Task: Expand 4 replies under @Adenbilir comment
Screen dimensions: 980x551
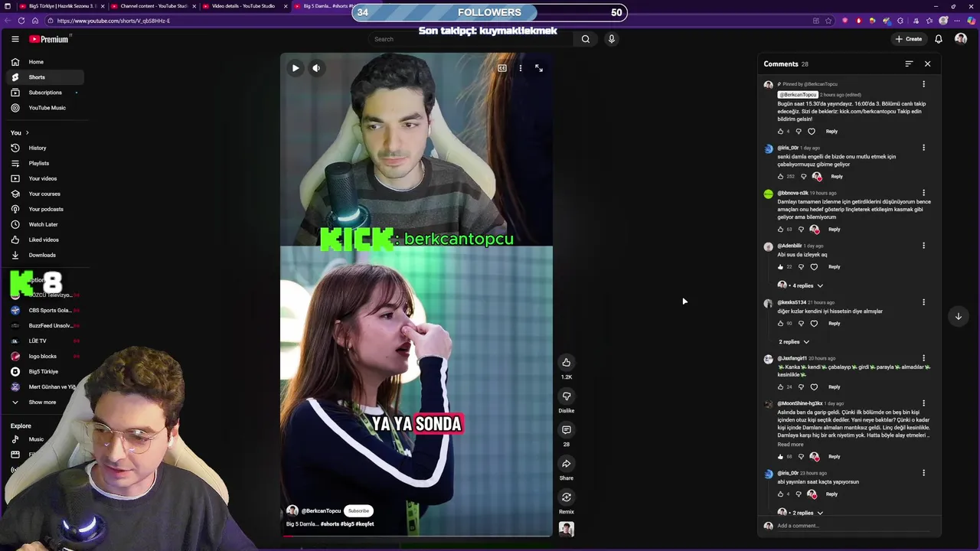Action: point(802,285)
